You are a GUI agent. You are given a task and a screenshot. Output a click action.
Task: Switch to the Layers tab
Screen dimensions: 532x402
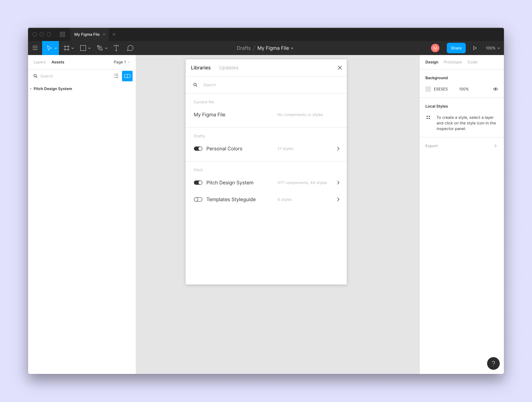click(x=40, y=62)
